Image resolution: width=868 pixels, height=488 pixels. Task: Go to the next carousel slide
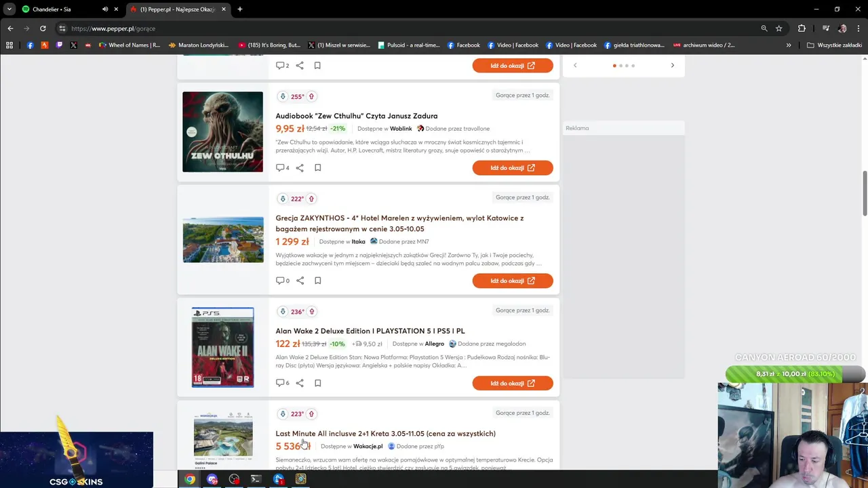(x=673, y=66)
